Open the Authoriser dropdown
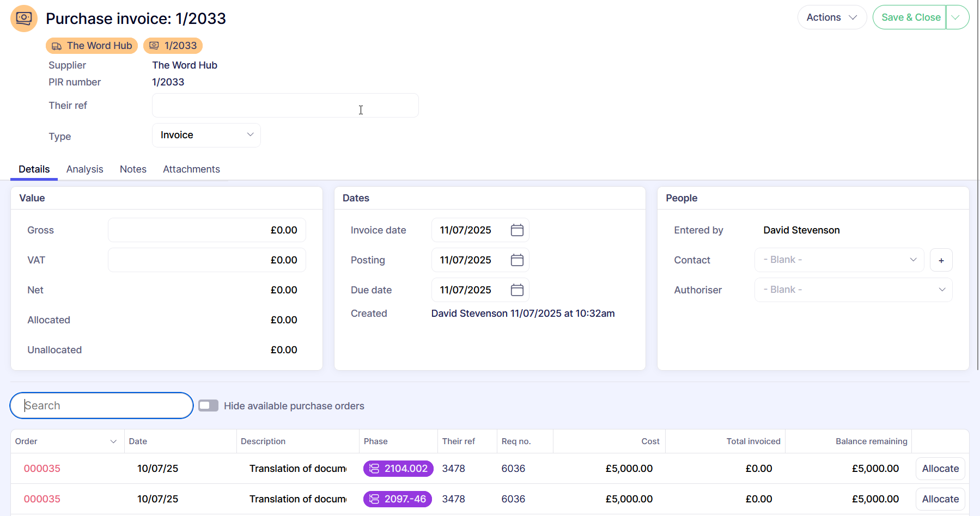 pyautogui.click(x=853, y=290)
